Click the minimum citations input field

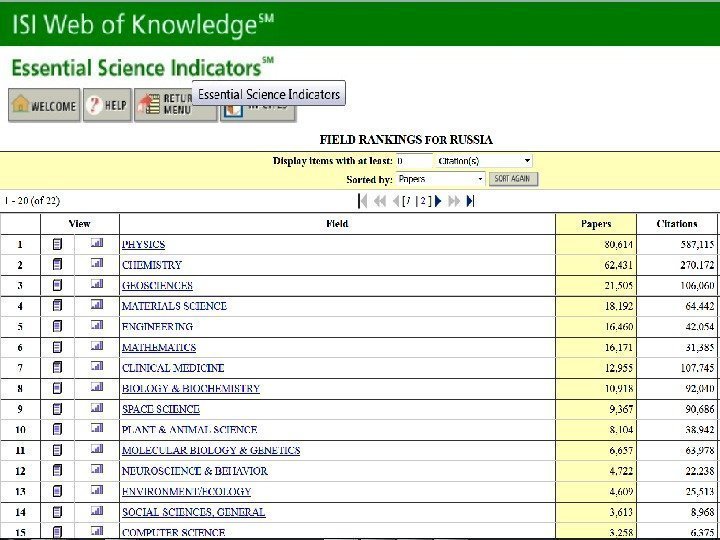414,161
